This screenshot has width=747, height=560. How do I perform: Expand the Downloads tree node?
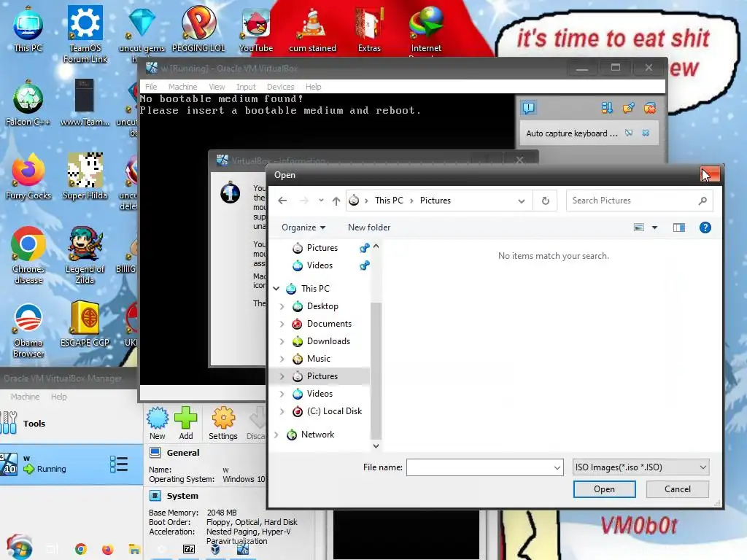click(282, 341)
